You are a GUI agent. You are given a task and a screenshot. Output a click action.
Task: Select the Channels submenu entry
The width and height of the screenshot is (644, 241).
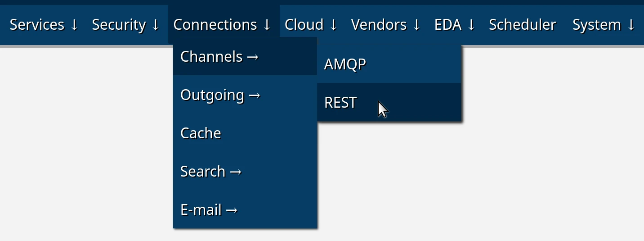pos(219,57)
